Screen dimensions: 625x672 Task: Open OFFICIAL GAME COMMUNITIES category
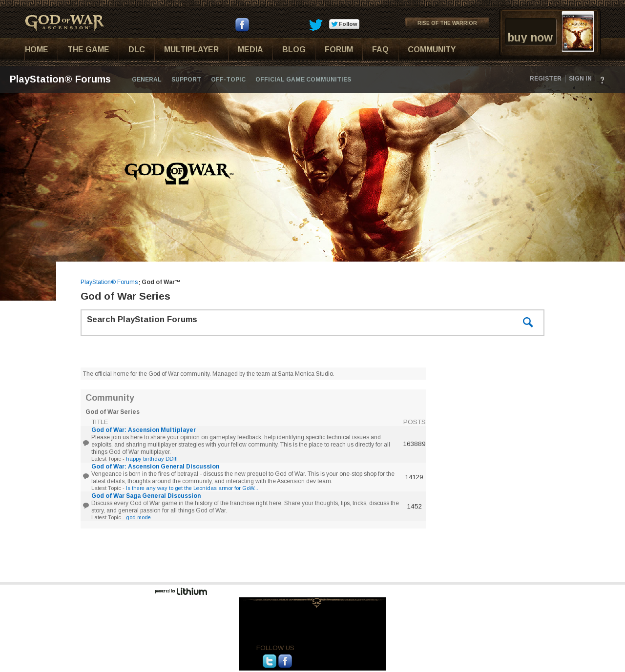(x=303, y=80)
